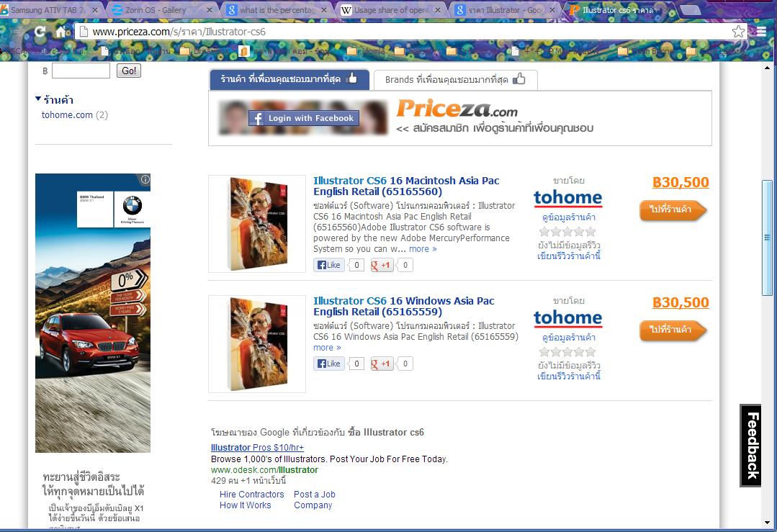The image size is (777, 532).
Task: Select the Brands ที่เพื่อนคุณชอบมากที่สุด tab
Action: [455, 80]
